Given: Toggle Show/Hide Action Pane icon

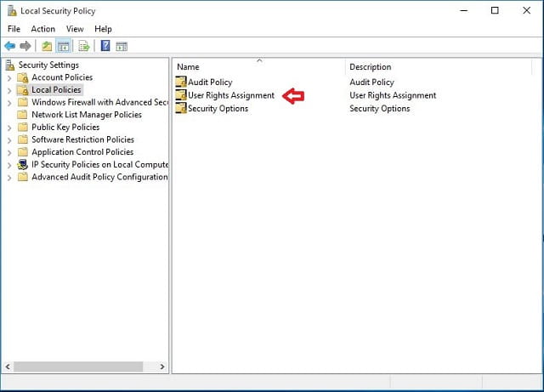Looking at the screenshot, I should [122, 46].
